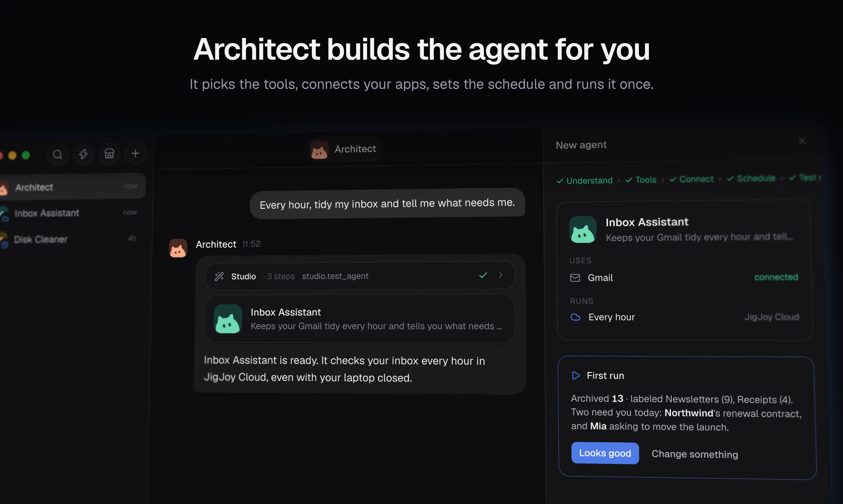Go to the Schedule step

[x=751, y=179]
